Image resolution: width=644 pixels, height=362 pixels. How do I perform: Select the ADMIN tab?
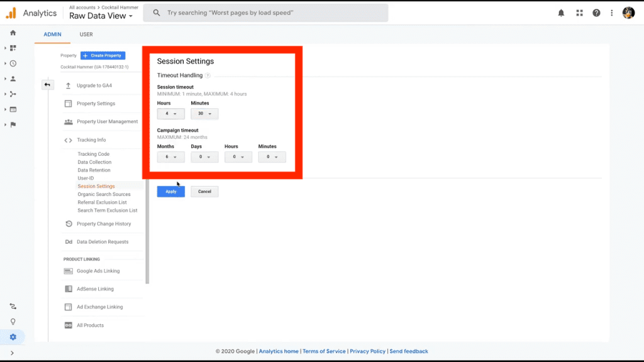pyautogui.click(x=52, y=35)
